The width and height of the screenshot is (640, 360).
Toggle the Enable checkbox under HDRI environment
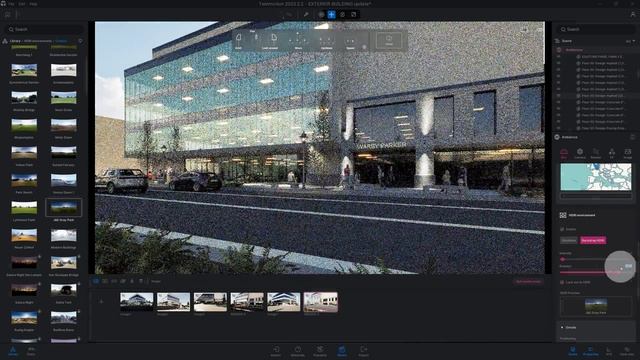tap(562, 229)
